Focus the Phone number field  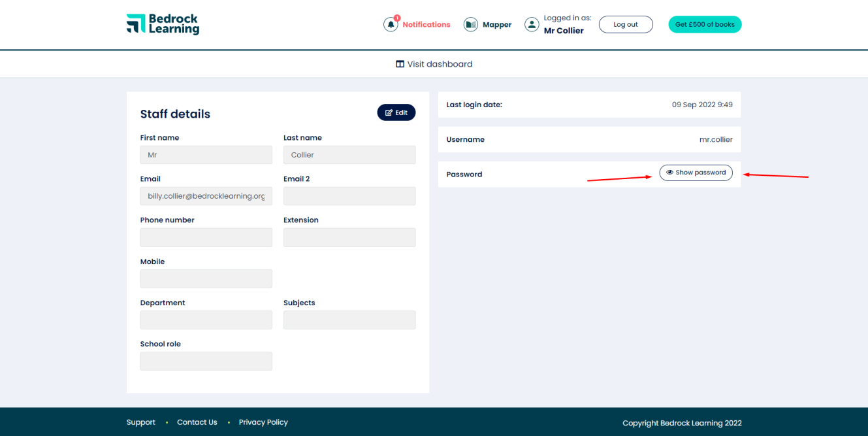(x=206, y=237)
